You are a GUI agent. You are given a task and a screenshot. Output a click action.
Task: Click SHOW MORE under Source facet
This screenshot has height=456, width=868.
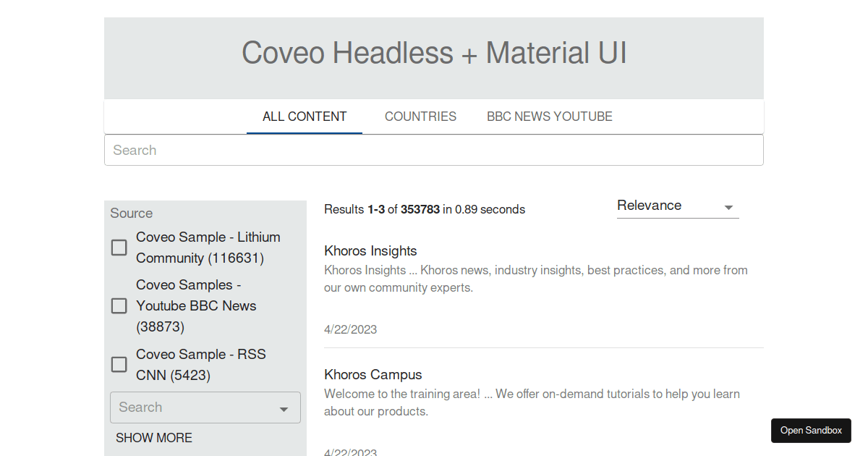(x=154, y=438)
